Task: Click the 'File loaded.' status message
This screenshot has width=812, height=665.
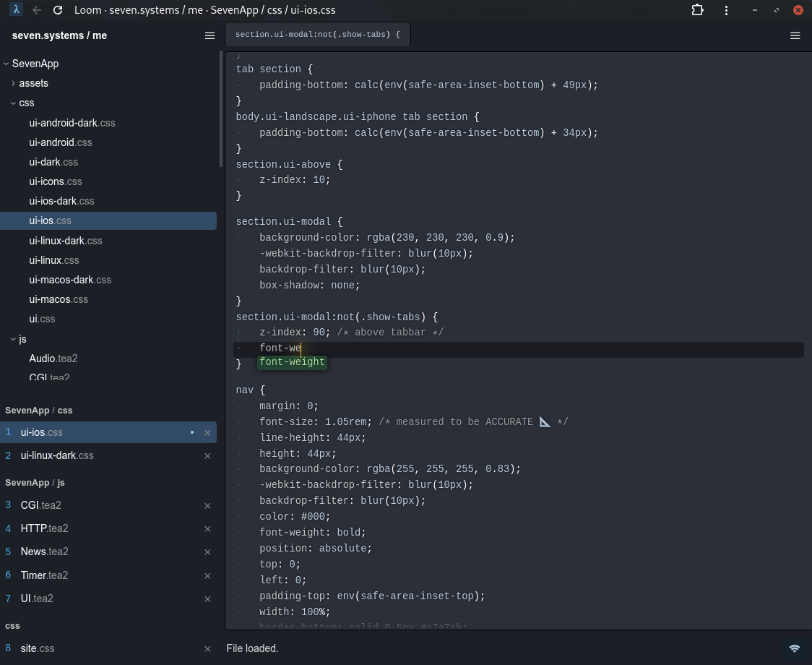Action: click(x=252, y=649)
